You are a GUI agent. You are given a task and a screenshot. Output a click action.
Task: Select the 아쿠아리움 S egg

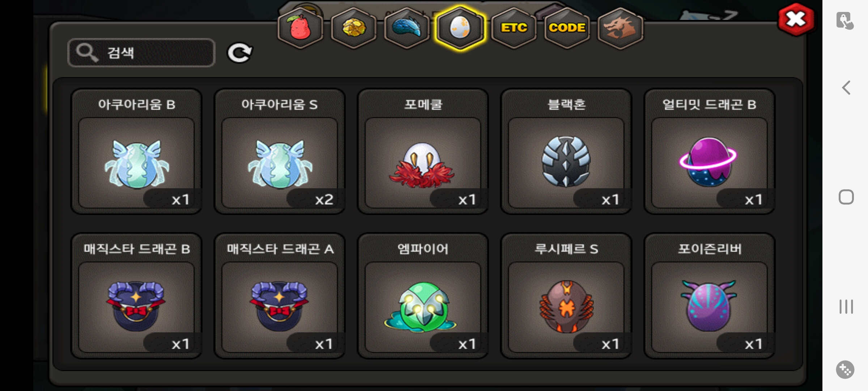pyautogui.click(x=280, y=151)
